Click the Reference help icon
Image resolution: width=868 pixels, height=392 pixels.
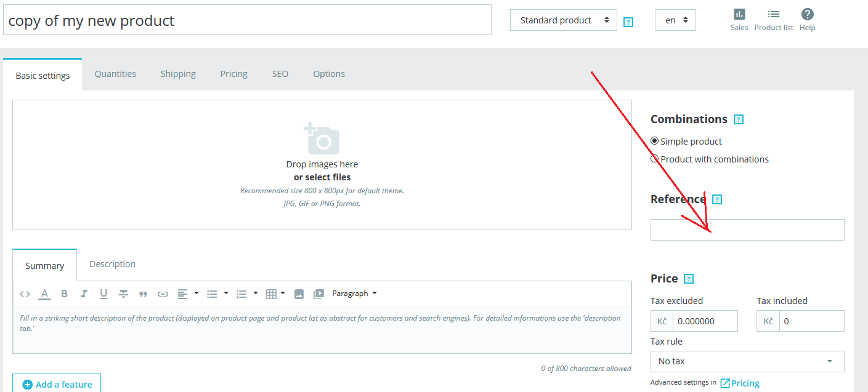coord(716,199)
